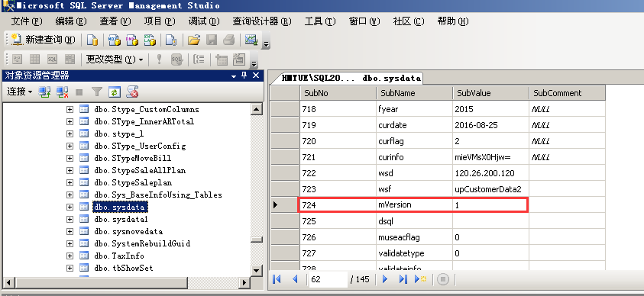
Task: Open the 连接 dropdown
Action: coord(19,92)
